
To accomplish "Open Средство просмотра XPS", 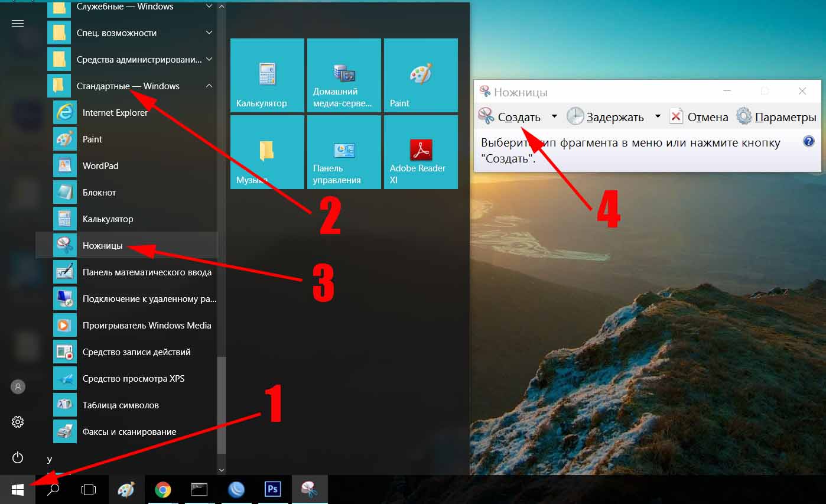I will (126, 378).
